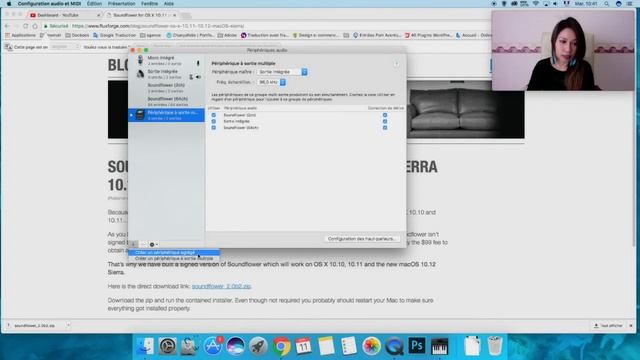640x360 pixels.
Task: Open Launchpad rocket icon in the Dock
Action: tap(258, 346)
